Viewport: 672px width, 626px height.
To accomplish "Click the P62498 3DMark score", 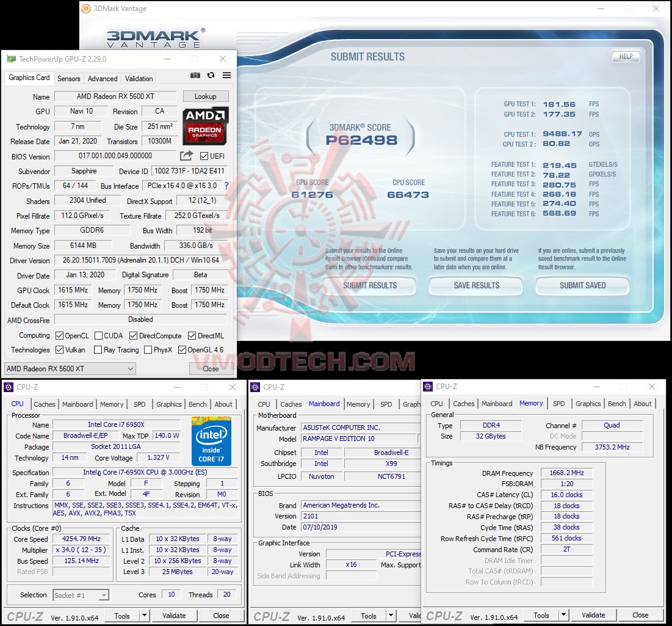I will tap(361, 140).
